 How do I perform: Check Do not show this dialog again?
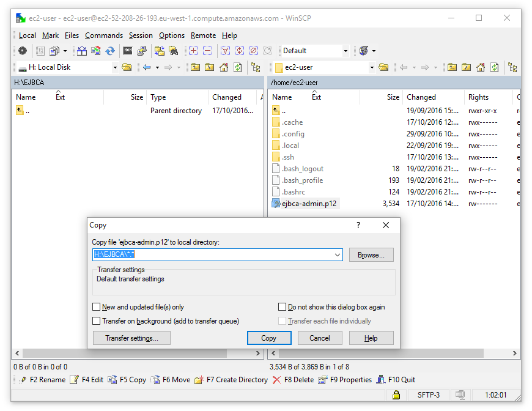click(x=282, y=307)
